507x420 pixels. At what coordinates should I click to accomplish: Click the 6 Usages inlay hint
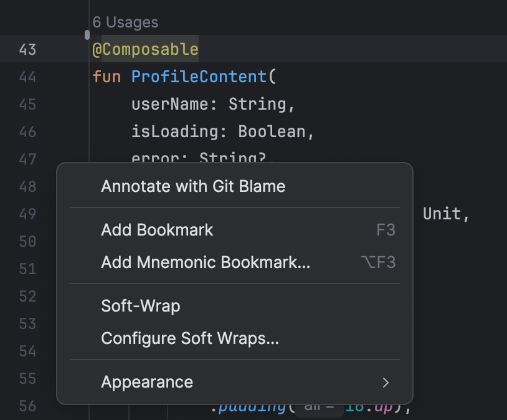pos(125,22)
